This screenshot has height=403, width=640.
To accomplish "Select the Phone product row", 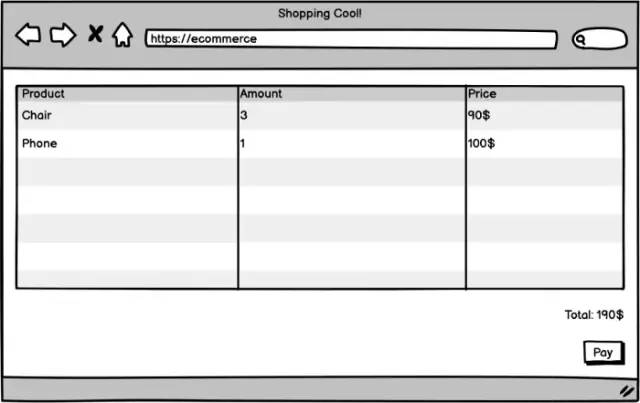I will point(40,144).
